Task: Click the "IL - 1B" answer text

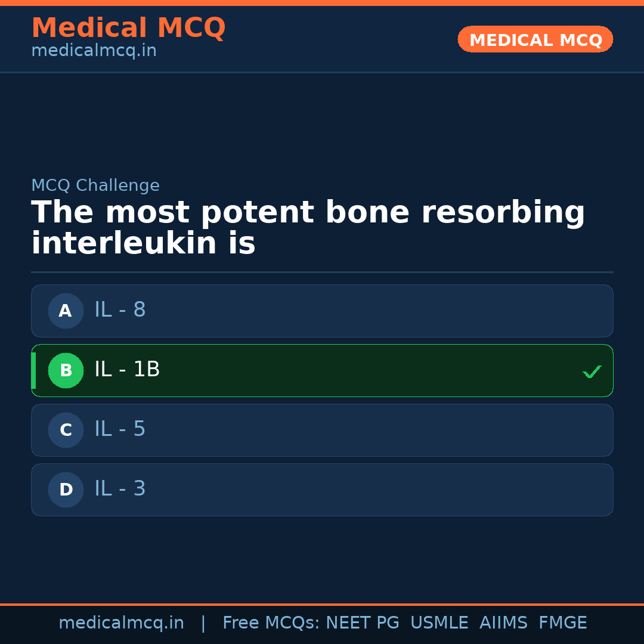Action: coord(127,370)
